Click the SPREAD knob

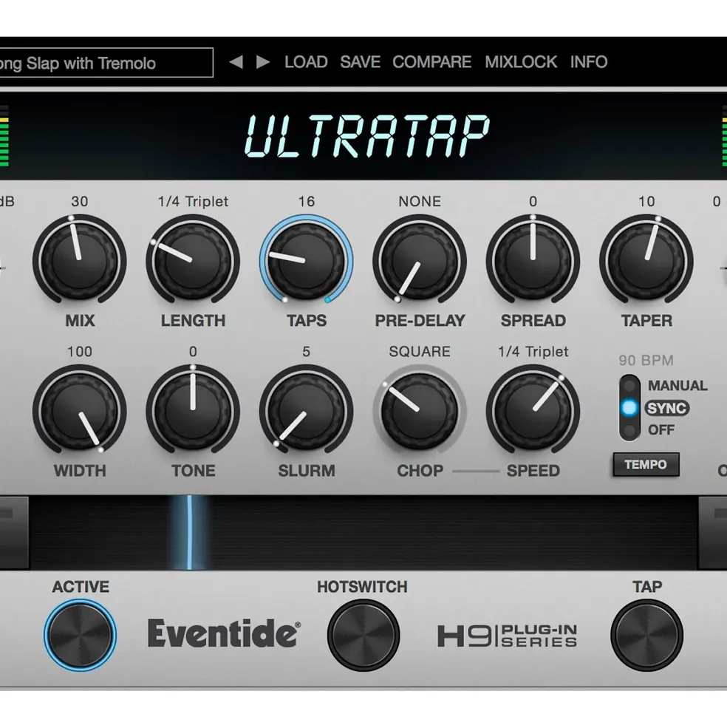point(533,260)
